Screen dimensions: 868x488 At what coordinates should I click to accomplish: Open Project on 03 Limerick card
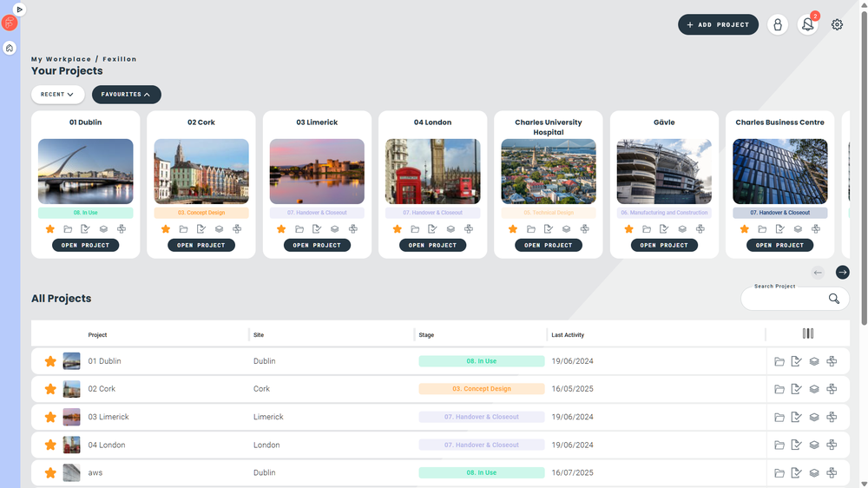[x=317, y=246]
